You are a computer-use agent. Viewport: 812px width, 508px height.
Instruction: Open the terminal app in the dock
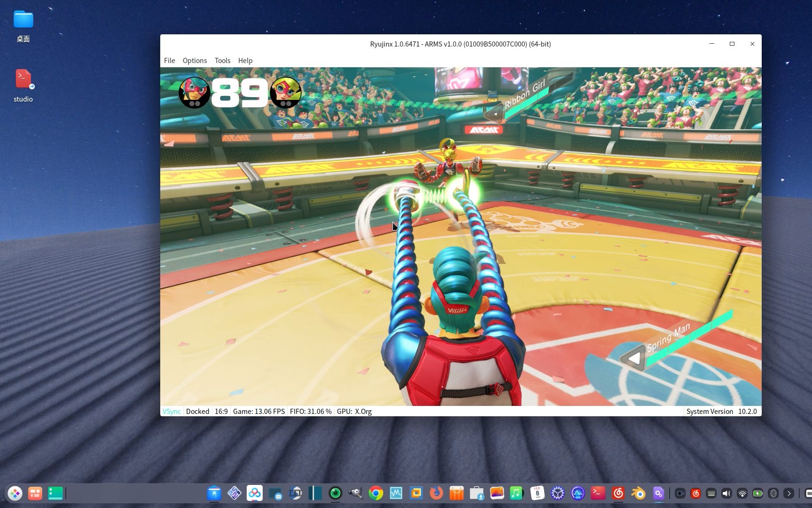coord(598,493)
